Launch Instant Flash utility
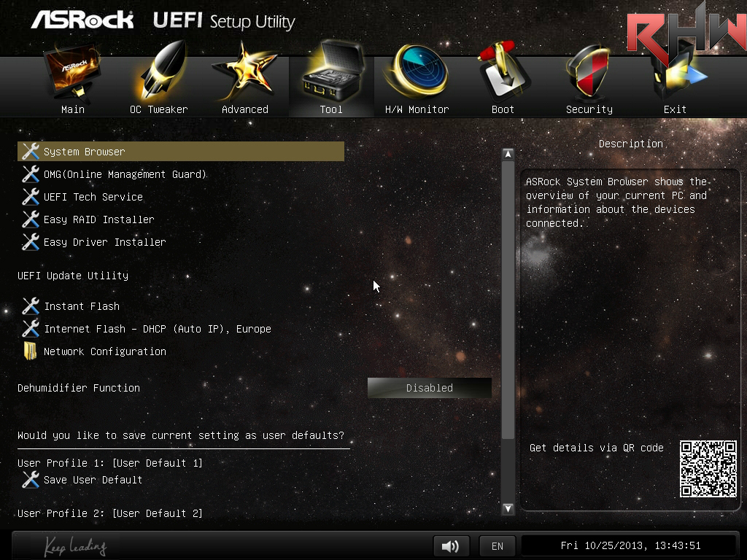This screenshot has height=560, width=747. pyautogui.click(x=81, y=306)
